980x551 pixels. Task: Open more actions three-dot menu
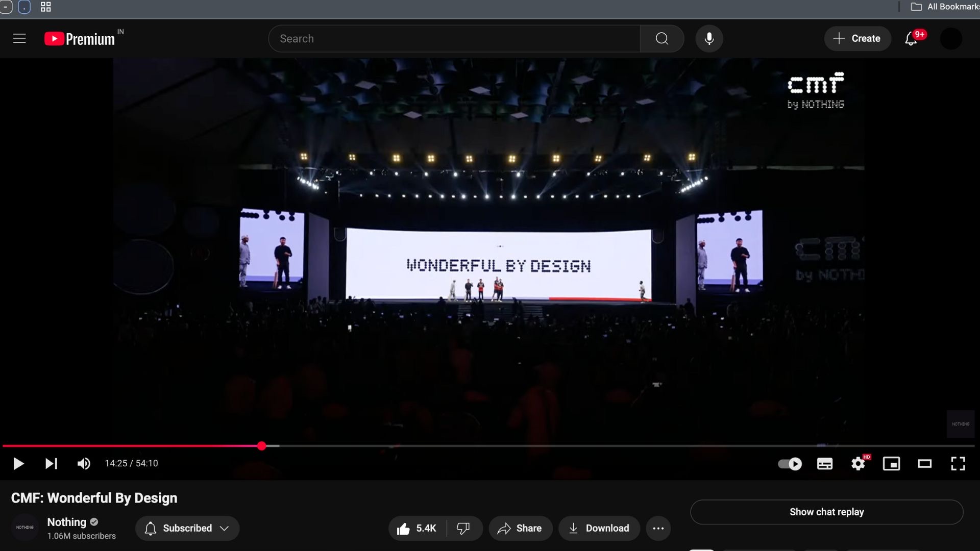click(658, 529)
